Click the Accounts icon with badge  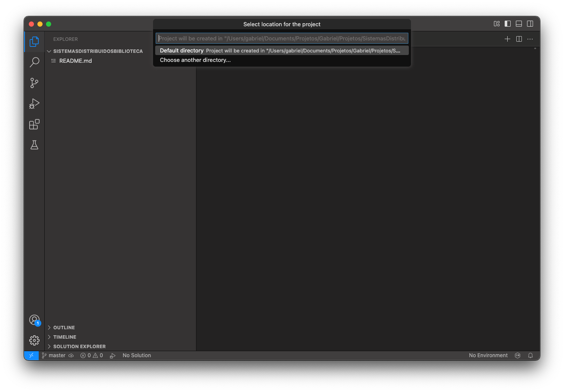[x=34, y=320]
